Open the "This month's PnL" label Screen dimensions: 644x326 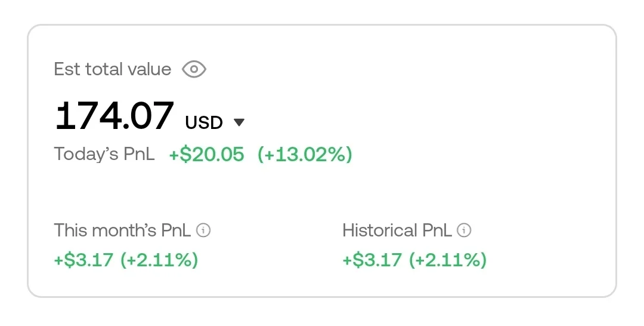click(x=122, y=230)
